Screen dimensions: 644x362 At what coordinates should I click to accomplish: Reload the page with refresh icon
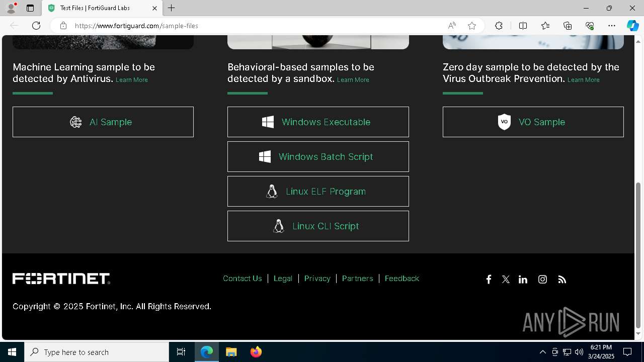coord(36,26)
